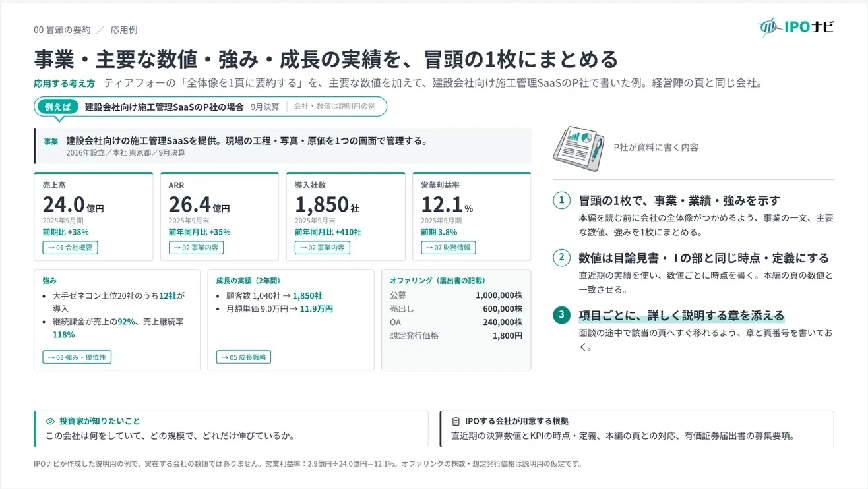Click the filled circle number 3 marker
Viewport: 868px width, 489px height.
pos(561,315)
